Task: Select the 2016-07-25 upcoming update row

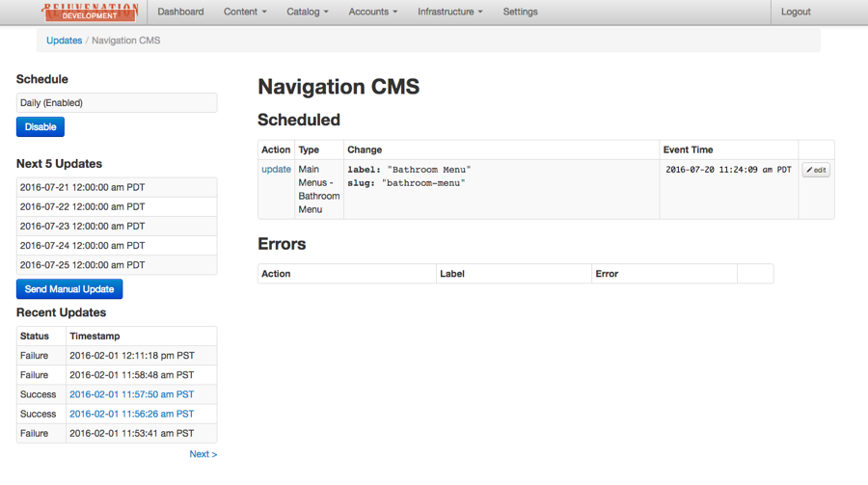Action: [117, 264]
